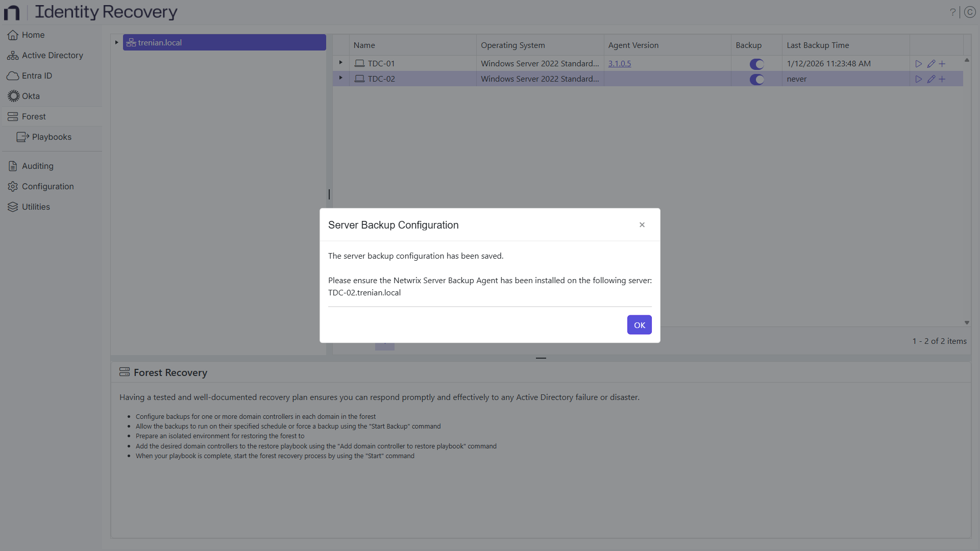Select Active Directory in the sidebar
This screenshot has width=980, height=551.
pos(52,55)
